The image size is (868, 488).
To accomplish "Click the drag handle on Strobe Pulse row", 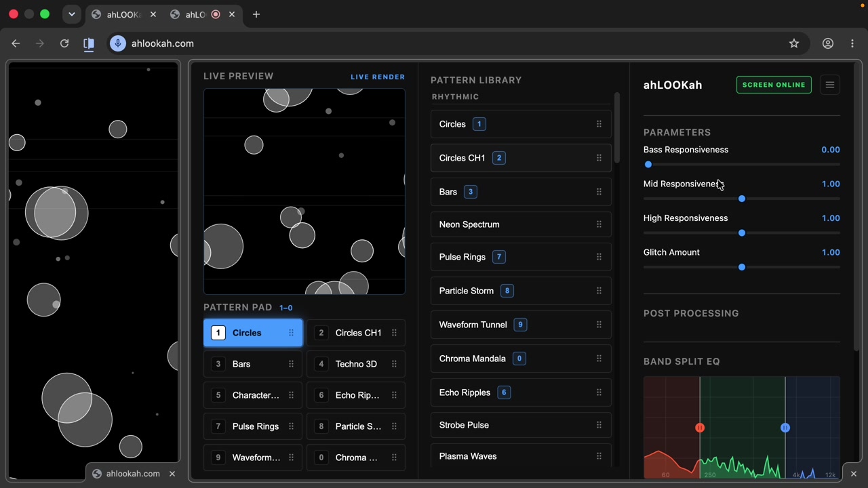I will 599,425.
